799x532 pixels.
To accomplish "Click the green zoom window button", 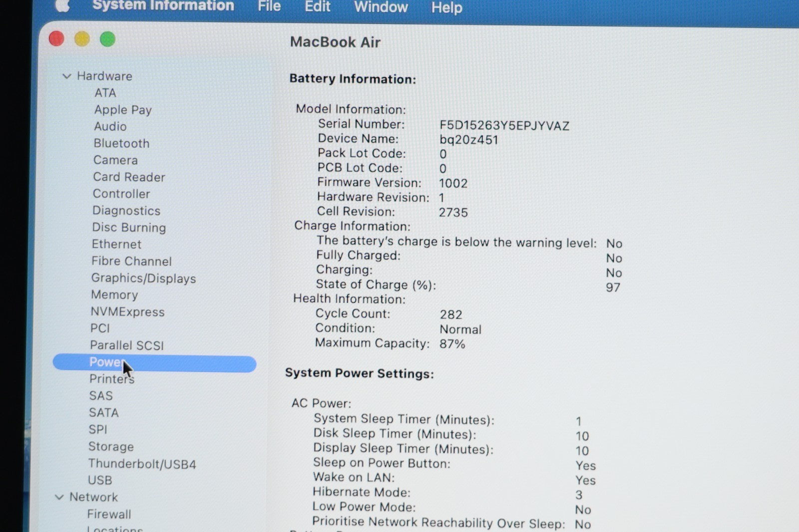I will pos(107,39).
